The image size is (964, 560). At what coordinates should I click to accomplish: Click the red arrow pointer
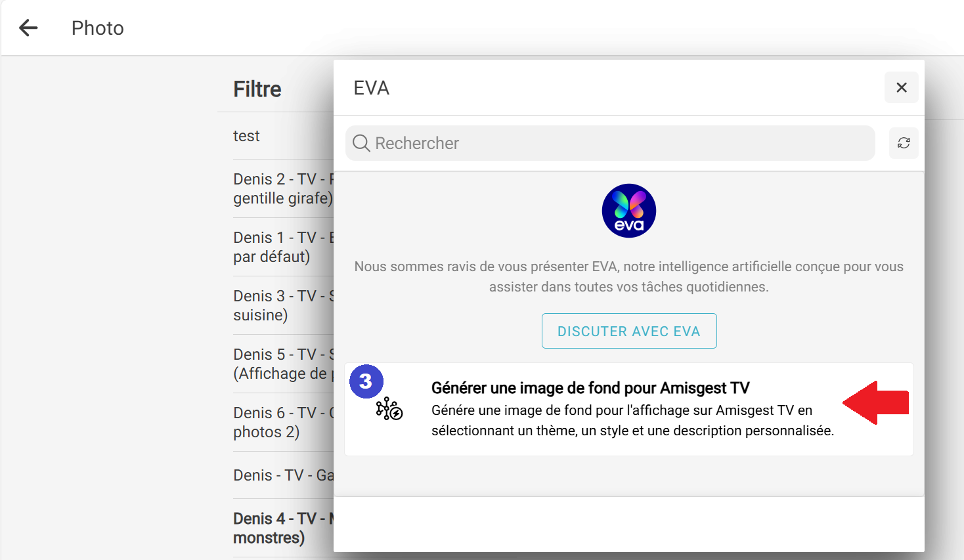[x=875, y=402]
